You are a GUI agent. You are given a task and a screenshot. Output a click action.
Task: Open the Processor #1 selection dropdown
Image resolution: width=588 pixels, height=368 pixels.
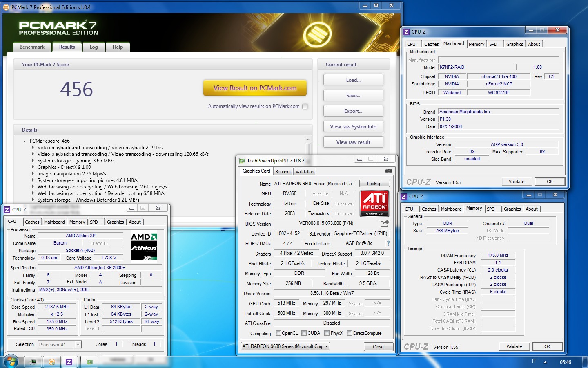point(60,345)
